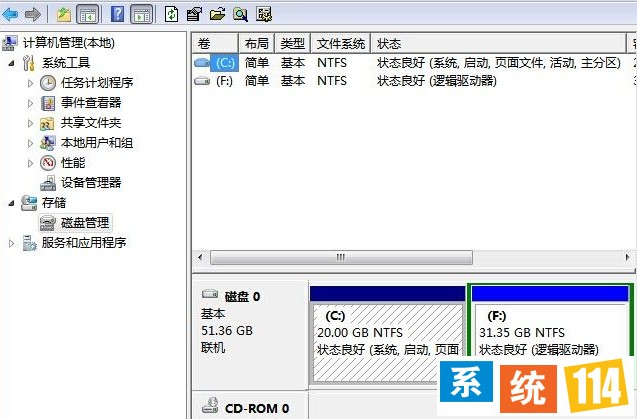Image resolution: width=637 pixels, height=419 pixels.
Task: Click the open folder toolbar icon
Action: point(218,14)
